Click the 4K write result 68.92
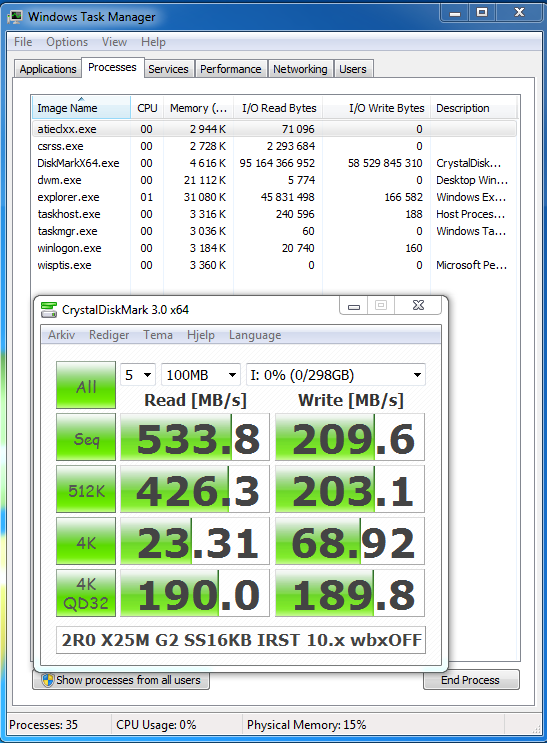The image size is (547, 743). (x=350, y=541)
